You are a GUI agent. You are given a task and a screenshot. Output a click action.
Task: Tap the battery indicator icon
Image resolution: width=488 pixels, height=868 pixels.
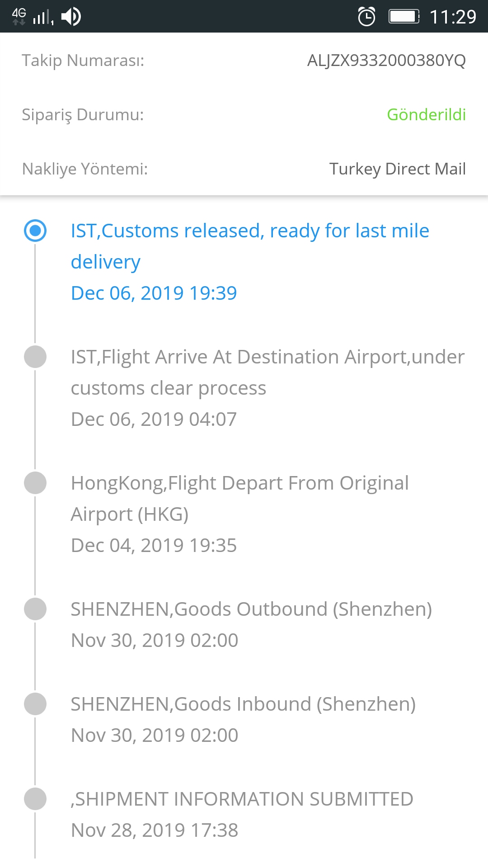pyautogui.click(x=404, y=17)
